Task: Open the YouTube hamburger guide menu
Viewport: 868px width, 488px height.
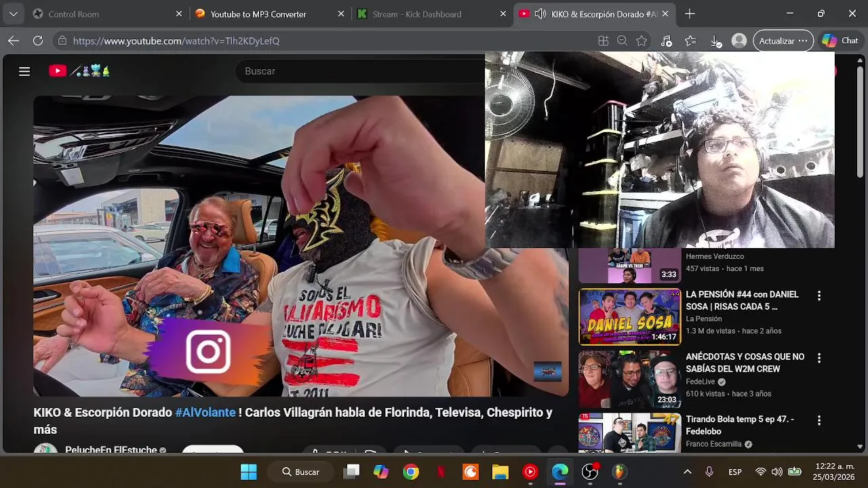Action: coord(24,71)
